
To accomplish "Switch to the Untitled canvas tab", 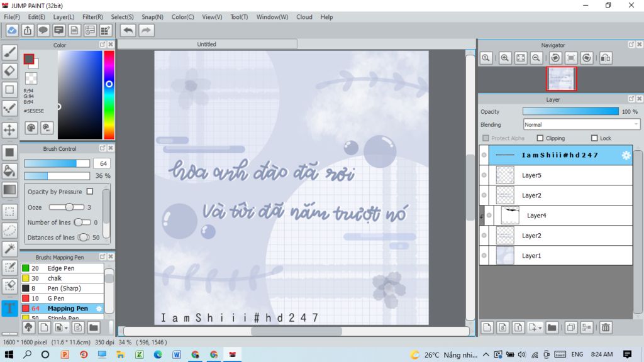I will 206,45.
